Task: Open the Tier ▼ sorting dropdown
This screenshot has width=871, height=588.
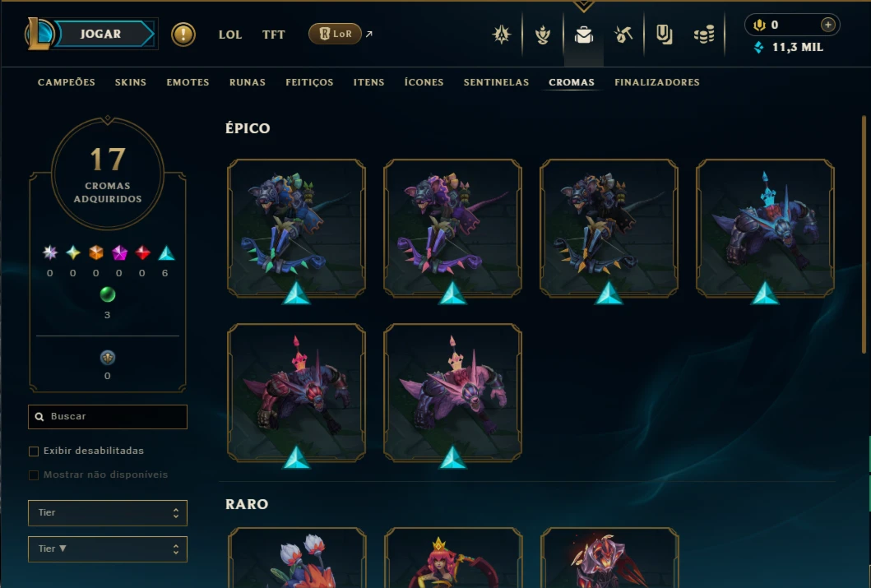Action: click(x=108, y=549)
